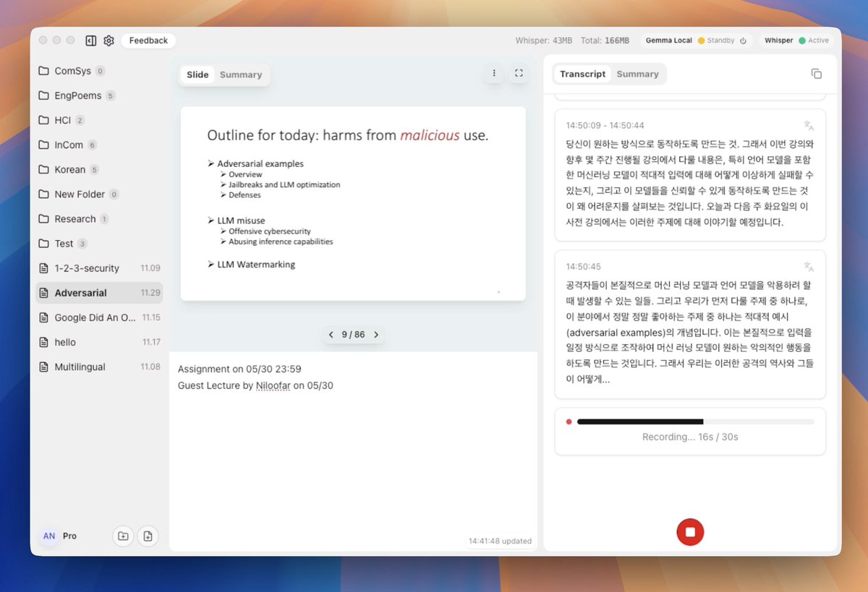Switch to the Slide tab
868x592 pixels.
(197, 74)
